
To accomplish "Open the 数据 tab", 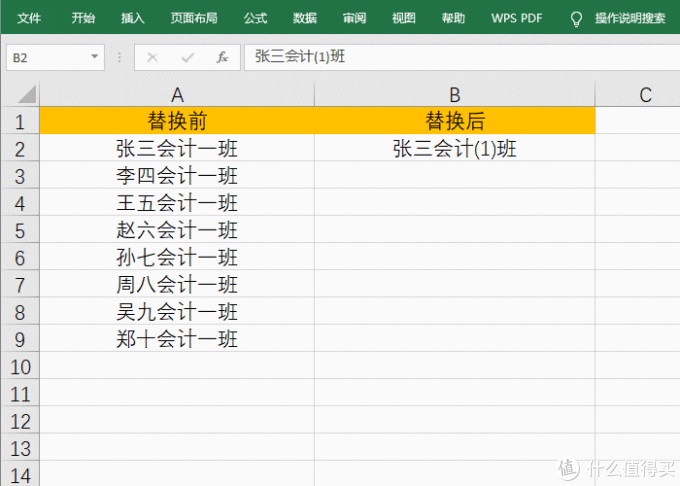I will (305, 18).
